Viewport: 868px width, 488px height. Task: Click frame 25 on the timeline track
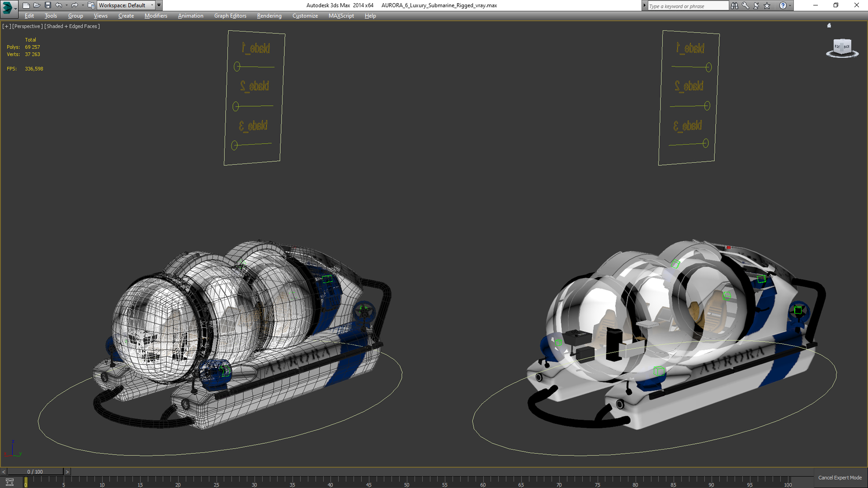coord(216,483)
